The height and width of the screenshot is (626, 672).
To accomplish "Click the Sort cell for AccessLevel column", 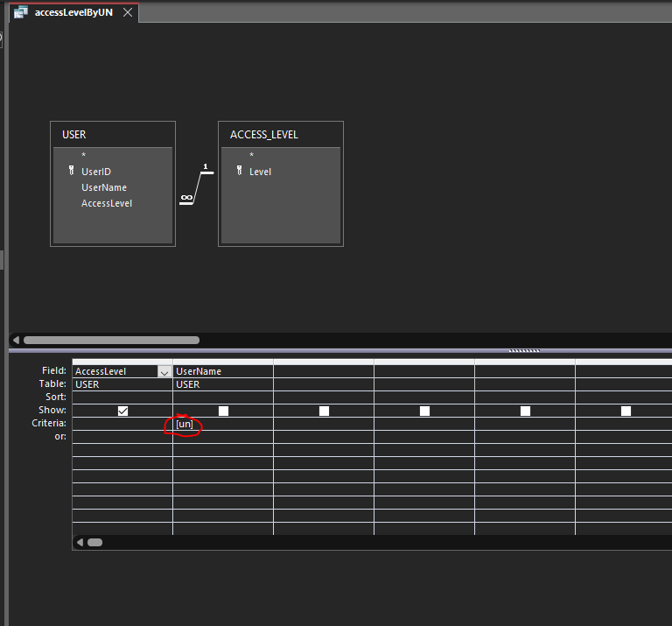I will (122, 397).
